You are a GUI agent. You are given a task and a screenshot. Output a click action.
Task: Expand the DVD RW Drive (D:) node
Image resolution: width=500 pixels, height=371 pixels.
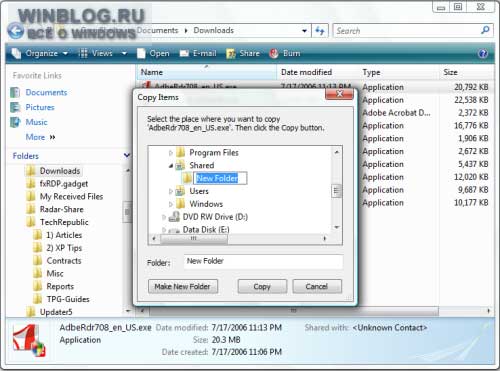(164, 217)
